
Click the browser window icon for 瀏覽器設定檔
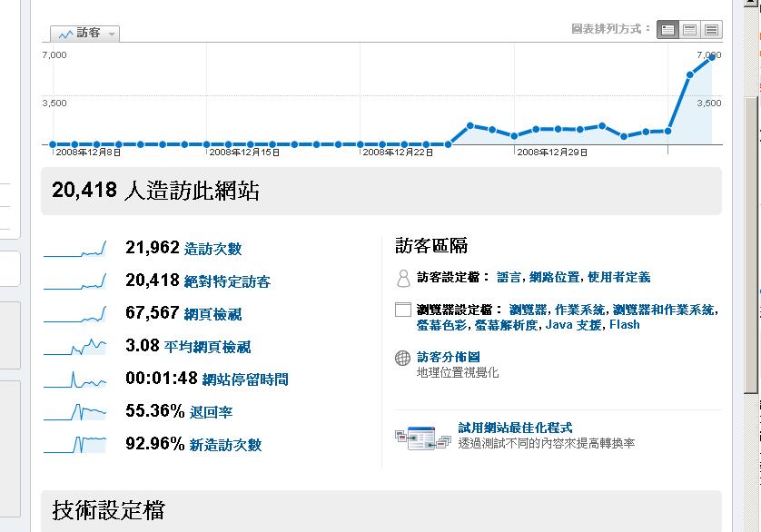[x=403, y=310]
